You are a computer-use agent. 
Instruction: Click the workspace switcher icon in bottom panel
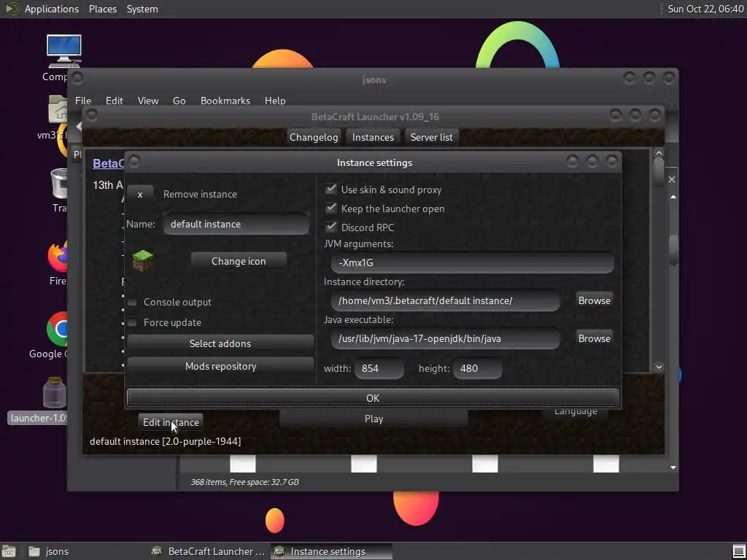tap(738, 551)
